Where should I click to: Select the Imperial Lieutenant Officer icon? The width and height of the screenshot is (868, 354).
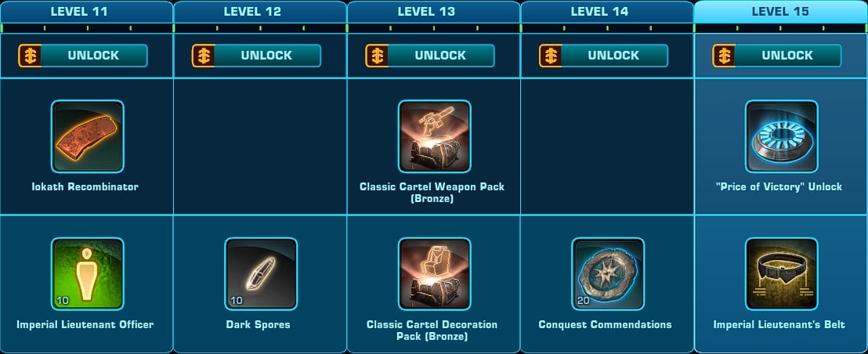tap(88, 274)
